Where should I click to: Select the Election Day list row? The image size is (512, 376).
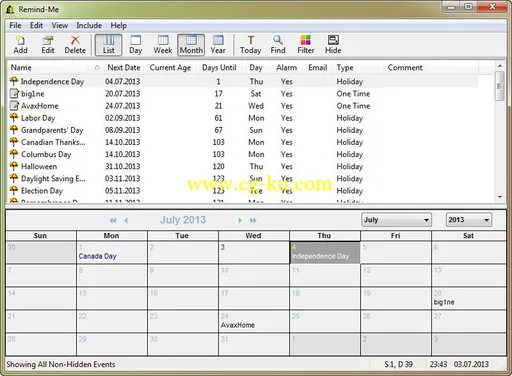click(243, 191)
